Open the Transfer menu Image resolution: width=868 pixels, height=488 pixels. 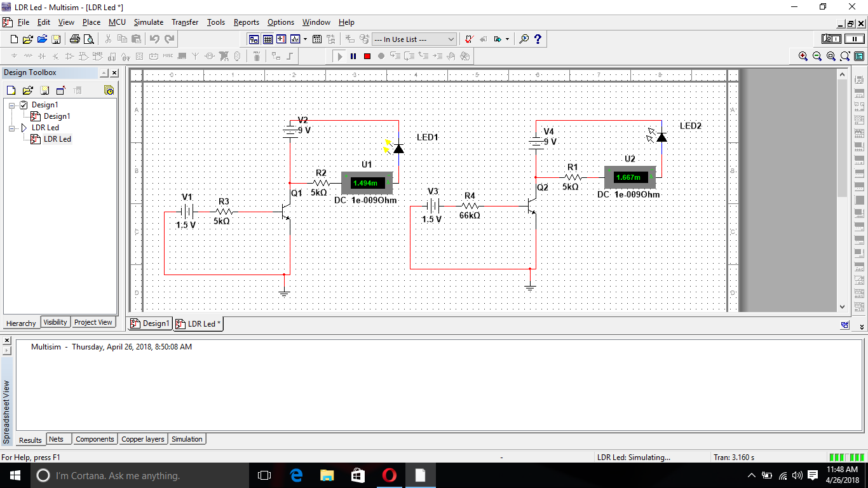coord(185,22)
